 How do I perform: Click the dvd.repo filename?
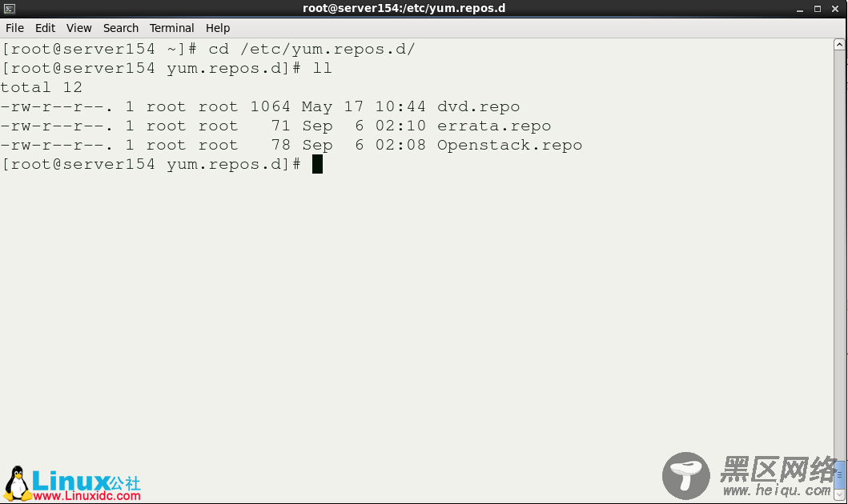pos(478,107)
